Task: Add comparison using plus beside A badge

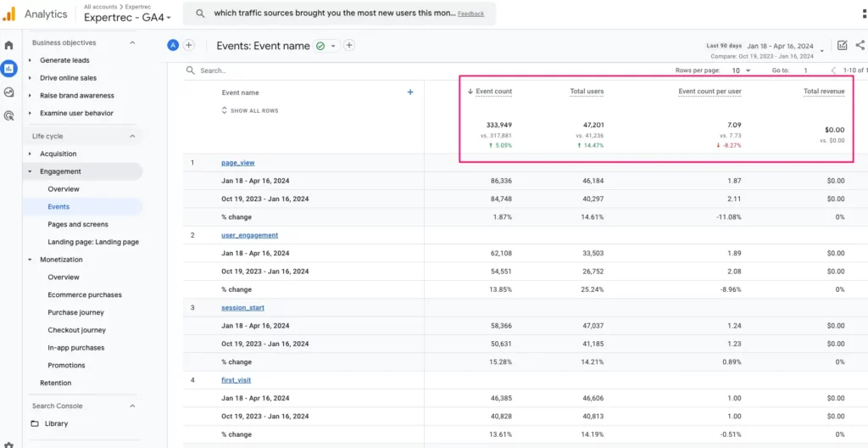Action: pos(189,46)
